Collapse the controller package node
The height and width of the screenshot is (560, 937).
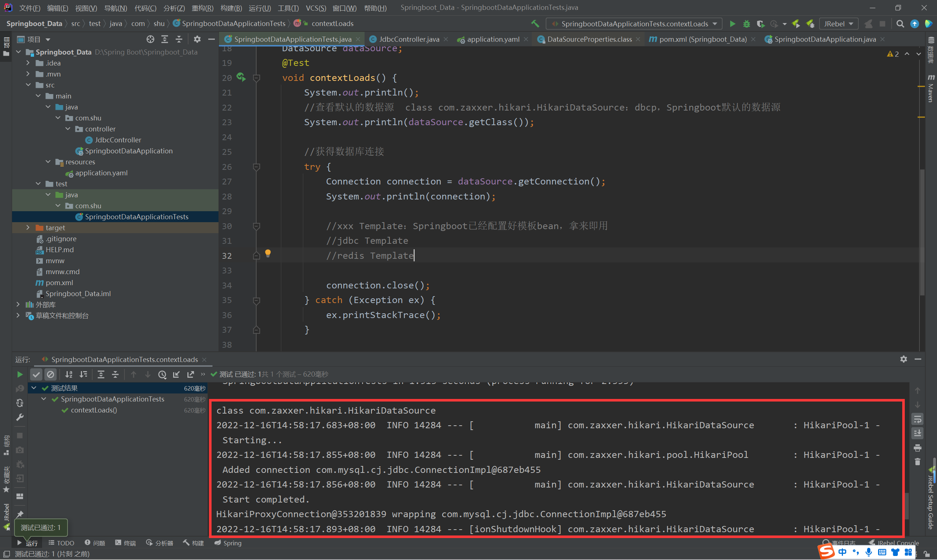point(68,129)
